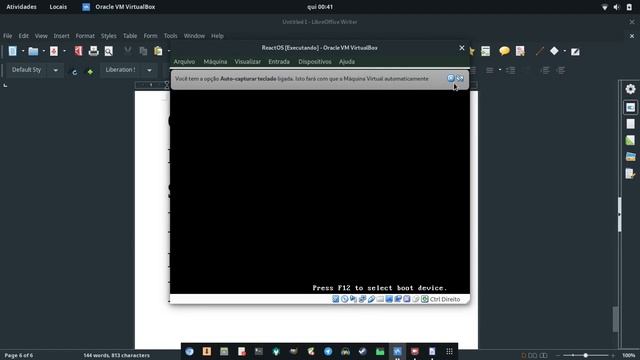Open the Atividades overview
Viewport: 640px width, 360px height.
pyautogui.click(x=21, y=7)
